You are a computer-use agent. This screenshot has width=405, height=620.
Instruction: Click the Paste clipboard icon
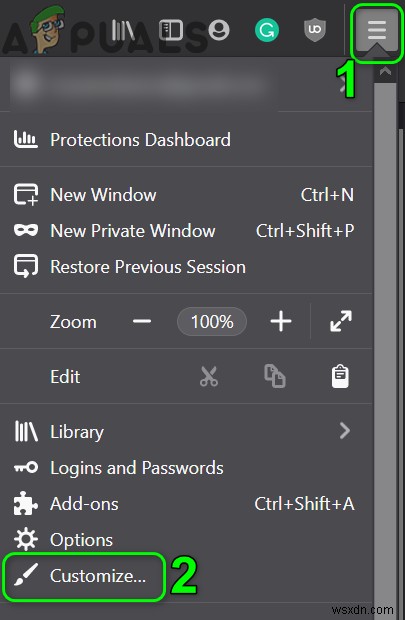340,376
